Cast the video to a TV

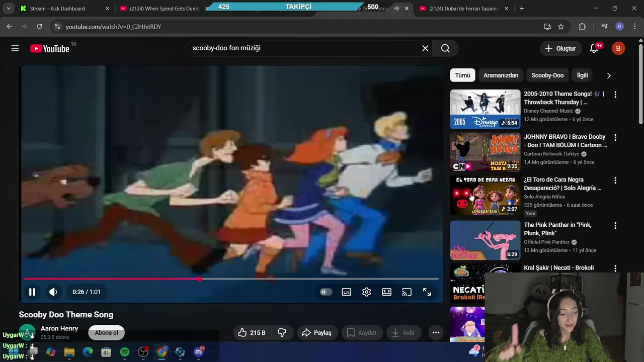pyautogui.click(x=407, y=292)
